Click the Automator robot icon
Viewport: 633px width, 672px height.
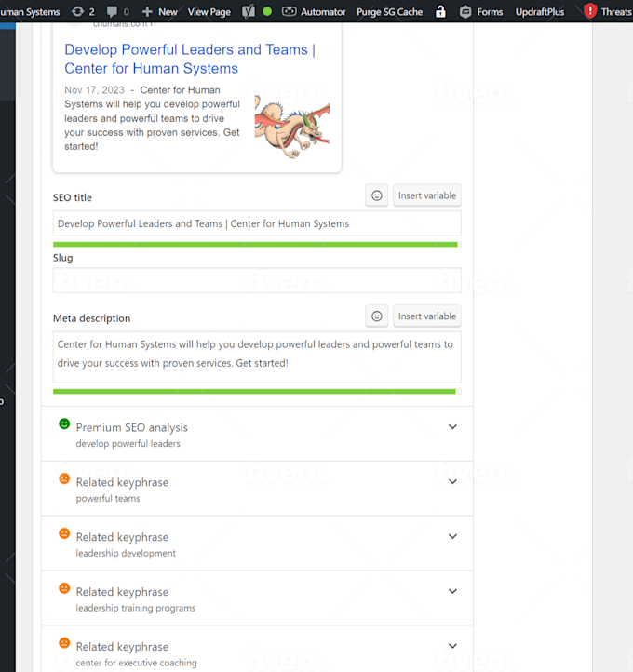[x=289, y=11]
